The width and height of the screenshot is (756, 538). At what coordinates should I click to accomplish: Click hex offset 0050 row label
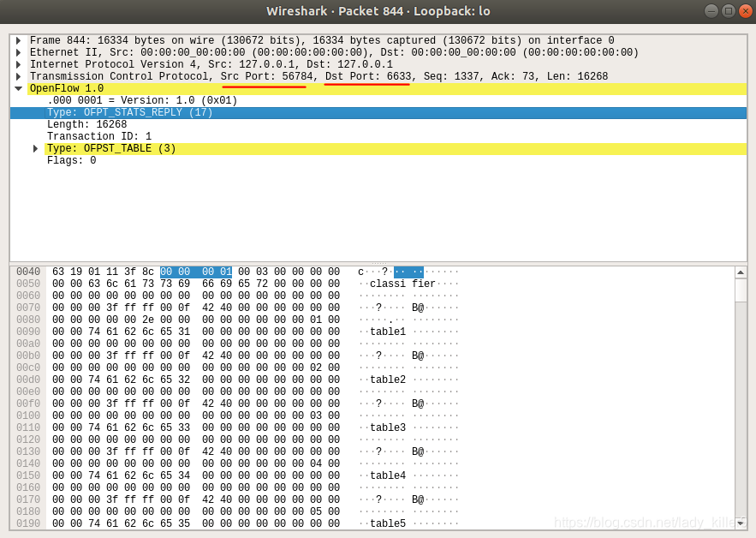28,284
